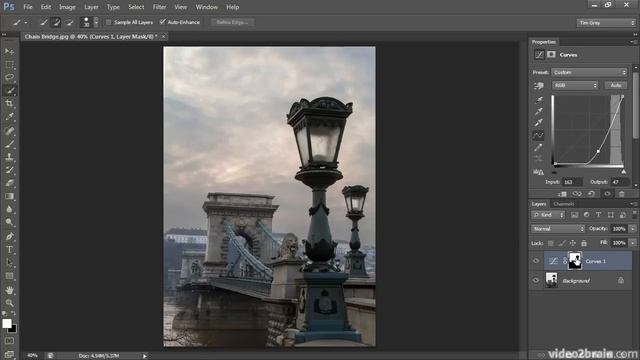Screen dimensions: 640x360
Task: Select the Blur tool
Action: [x=9, y=209]
